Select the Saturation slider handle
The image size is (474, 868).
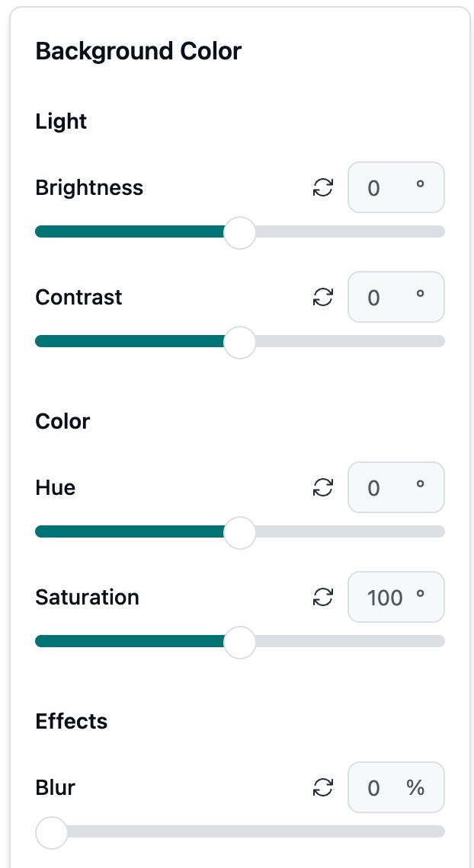(240, 642)
